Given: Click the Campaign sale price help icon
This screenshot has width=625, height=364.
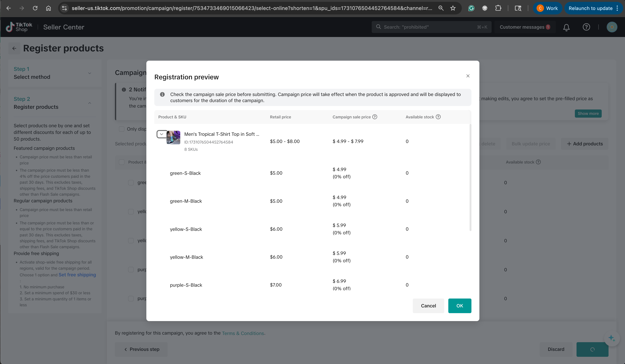Looking at the screenshot, I should (375, 117).
